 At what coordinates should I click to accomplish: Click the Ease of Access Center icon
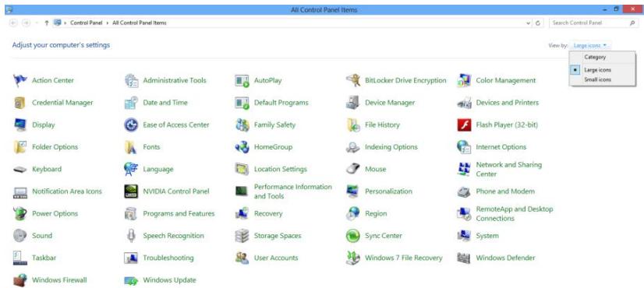131,125
